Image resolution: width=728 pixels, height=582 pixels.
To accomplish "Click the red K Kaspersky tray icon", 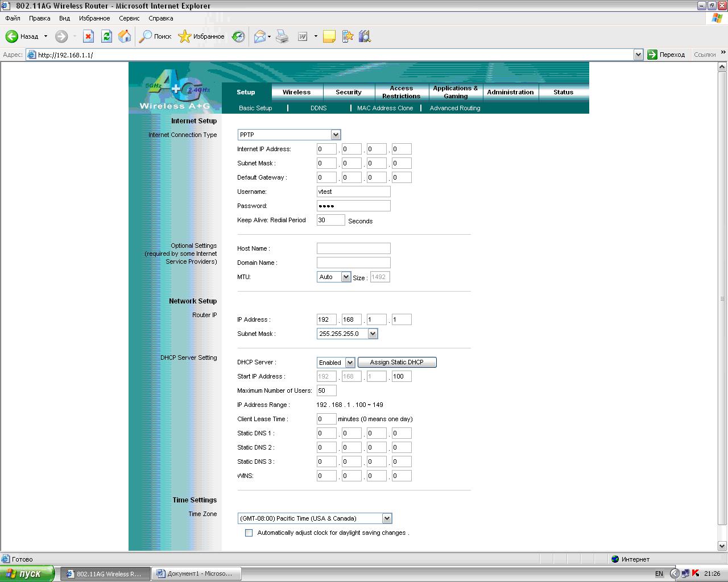I will (695, 573).
